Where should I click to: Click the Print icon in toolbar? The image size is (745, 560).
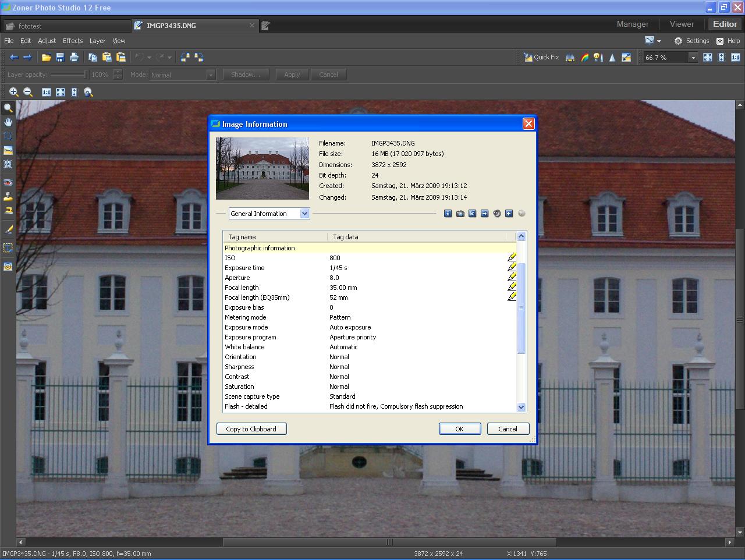coord(74,57)
